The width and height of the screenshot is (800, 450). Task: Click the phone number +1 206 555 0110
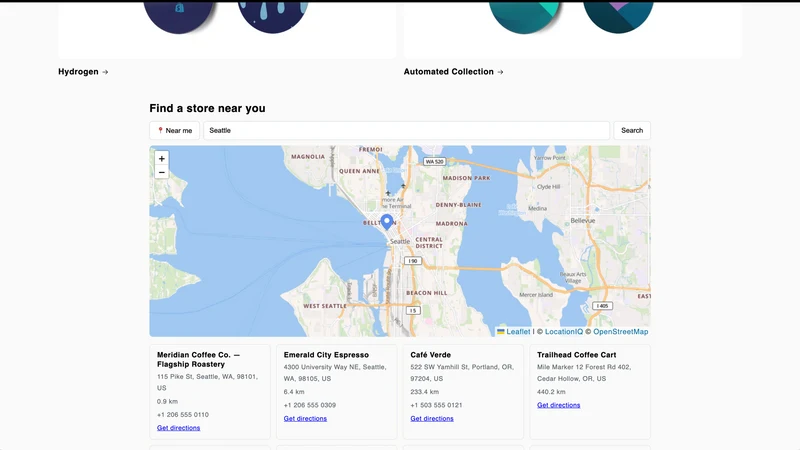[183, 415]
